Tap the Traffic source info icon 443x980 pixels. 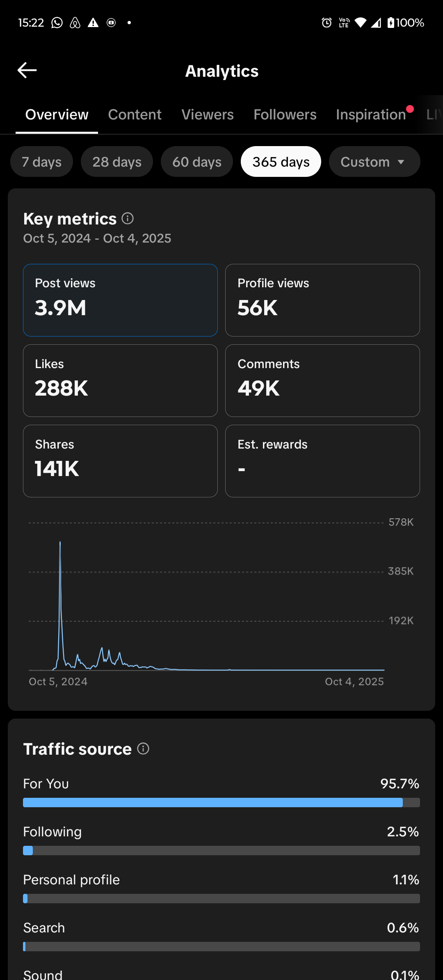143,749
